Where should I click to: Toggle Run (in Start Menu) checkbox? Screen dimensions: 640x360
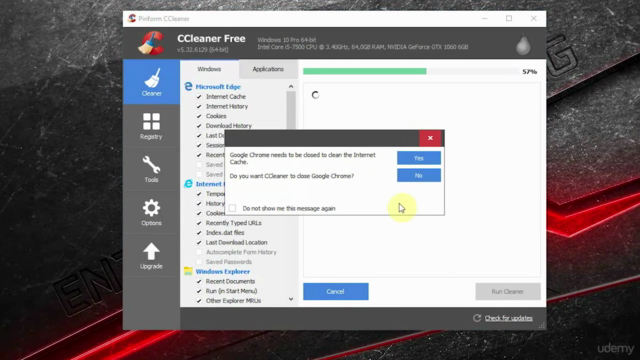[199, 291]
